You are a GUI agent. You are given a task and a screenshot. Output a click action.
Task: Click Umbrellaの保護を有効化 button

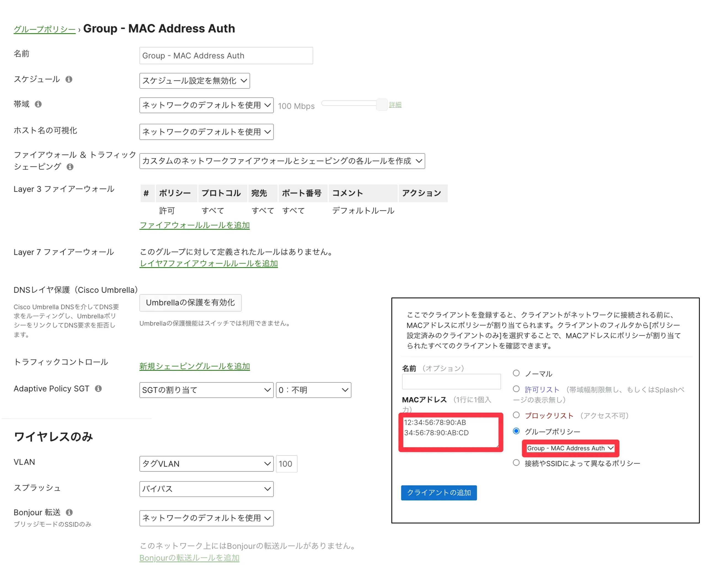point(190,302)
